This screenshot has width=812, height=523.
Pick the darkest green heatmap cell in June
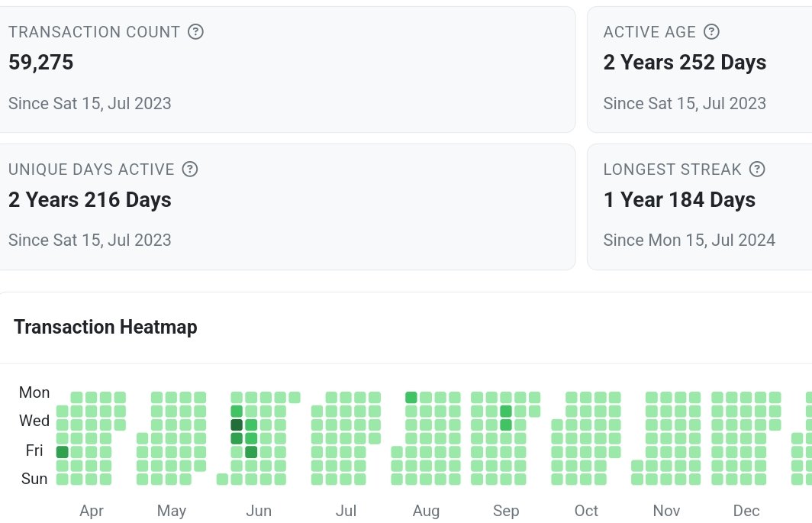click(237, 425)
